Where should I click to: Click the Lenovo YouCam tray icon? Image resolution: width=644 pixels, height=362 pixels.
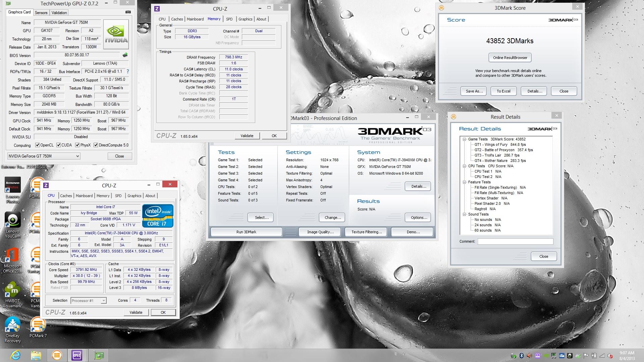click(x=570, y=356)
